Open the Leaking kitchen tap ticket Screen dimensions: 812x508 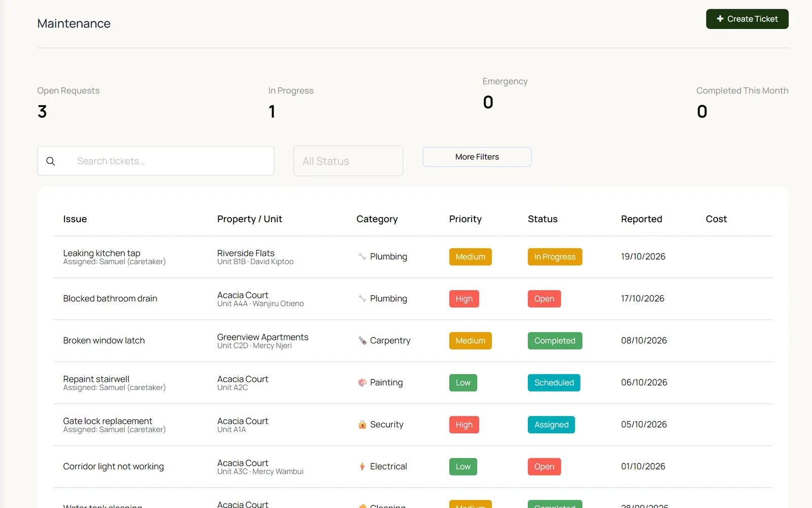tap(101, 253)
